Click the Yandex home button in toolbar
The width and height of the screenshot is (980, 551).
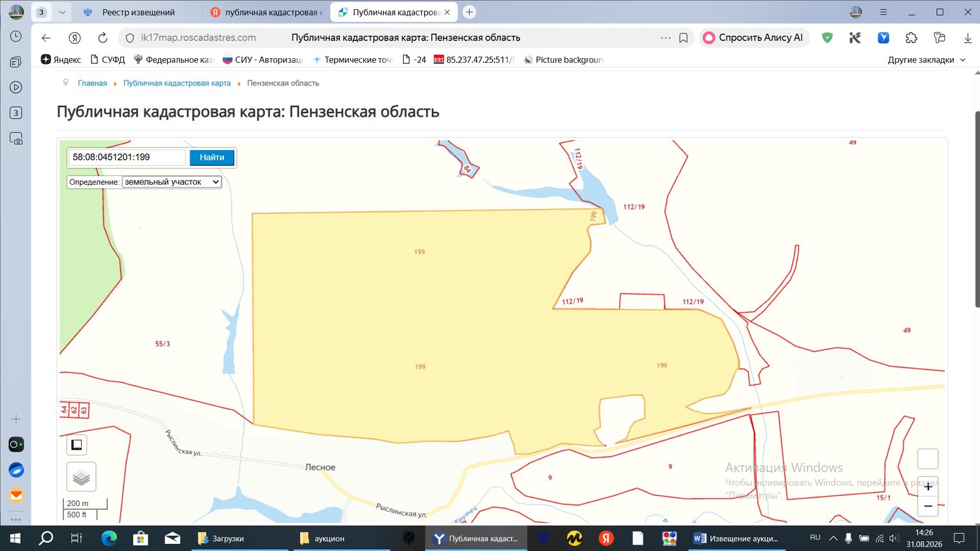pyautogui.click(x=74, y=38)
